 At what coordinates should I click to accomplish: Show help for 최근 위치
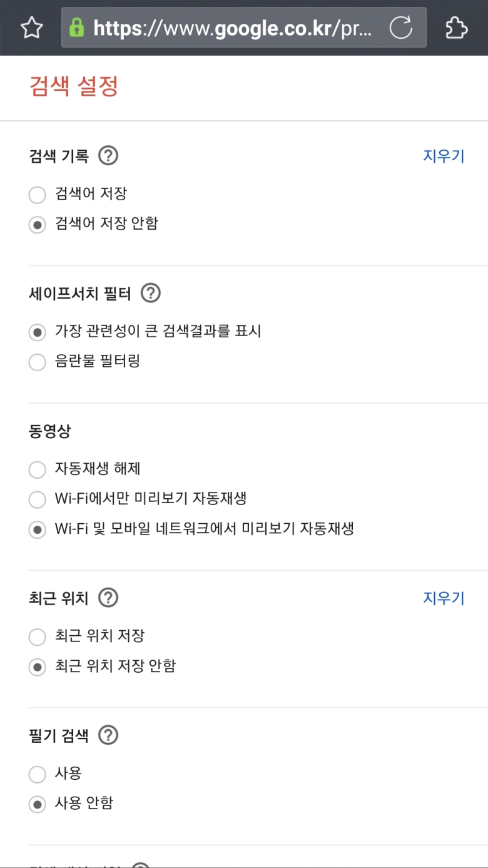point(108,598)
